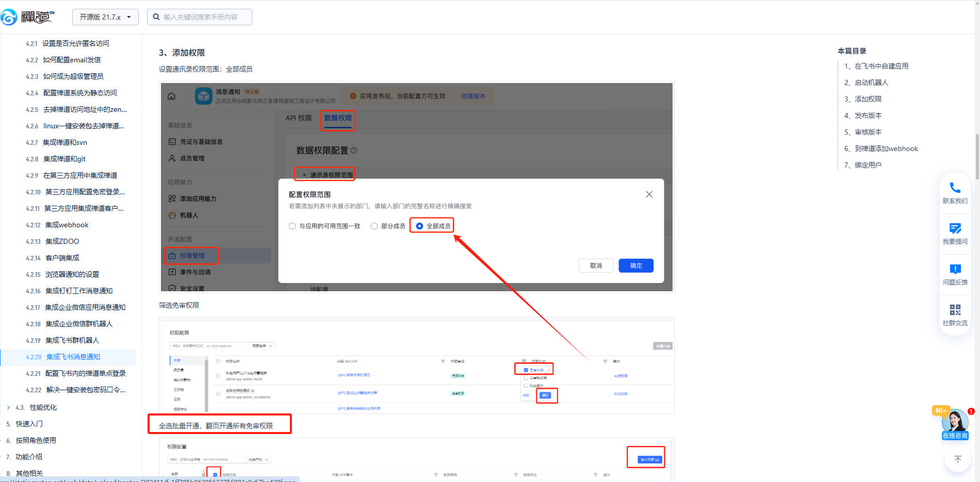
Task: Click the 取消 button in dialog
Action: click(x=596, y=265)
